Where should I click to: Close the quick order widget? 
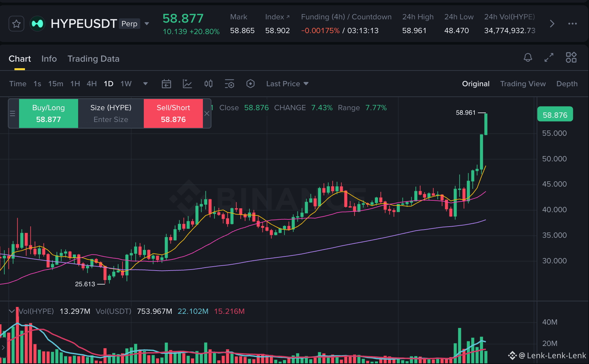click(207, 113)
